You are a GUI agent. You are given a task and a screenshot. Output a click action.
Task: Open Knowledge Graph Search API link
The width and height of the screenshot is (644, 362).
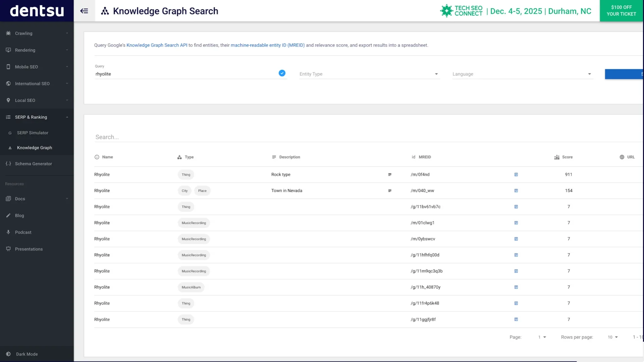tap(157, 45)
